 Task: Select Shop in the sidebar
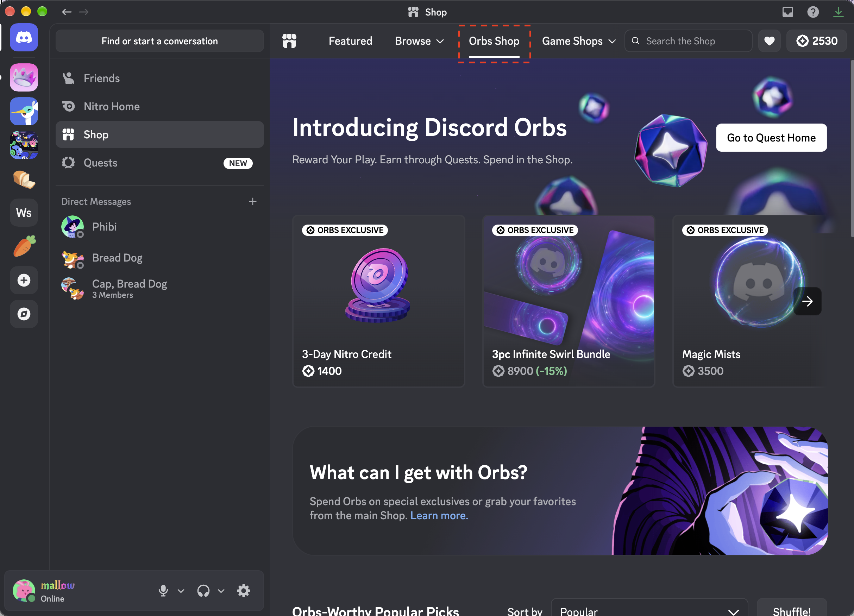click(x=160, y=134)
